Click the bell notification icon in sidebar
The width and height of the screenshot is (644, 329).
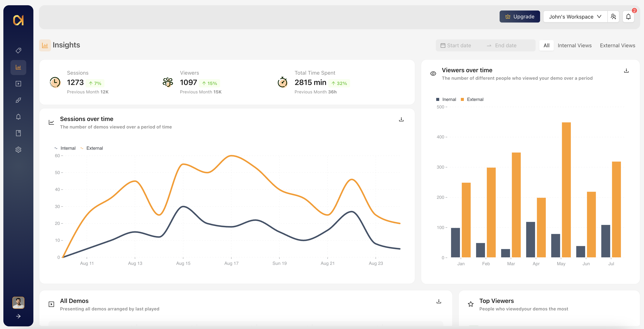pos(18,117)
